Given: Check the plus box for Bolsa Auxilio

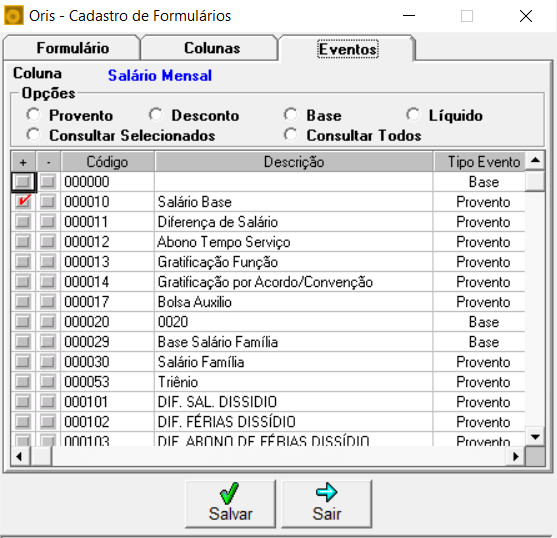Looking at the screenshot, I should [23, 302].
